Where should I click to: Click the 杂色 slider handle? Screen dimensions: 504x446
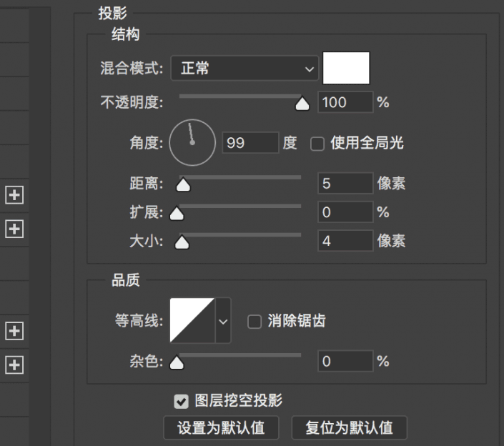click(x=177, y=363)
